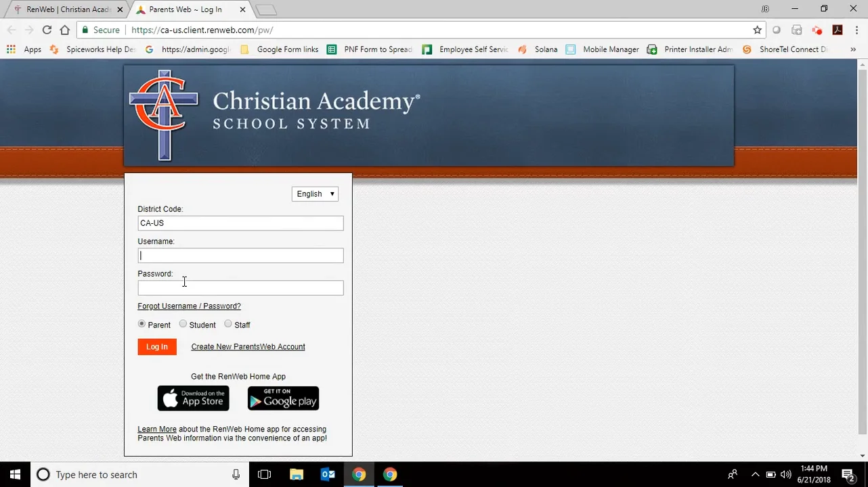Open File Explorer from the taskbar

click(297, 475)
